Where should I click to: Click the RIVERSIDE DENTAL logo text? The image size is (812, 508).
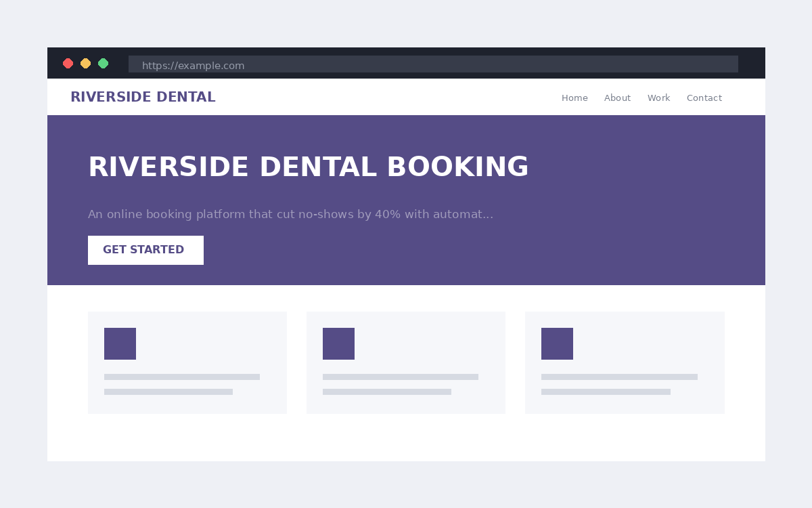143,97
